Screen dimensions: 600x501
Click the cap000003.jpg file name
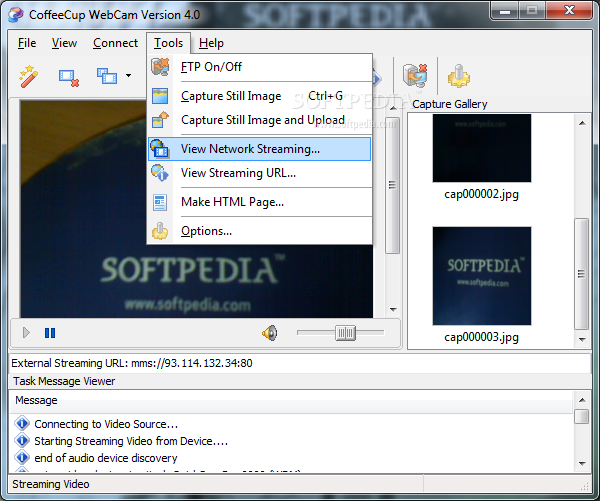point(481,337)
